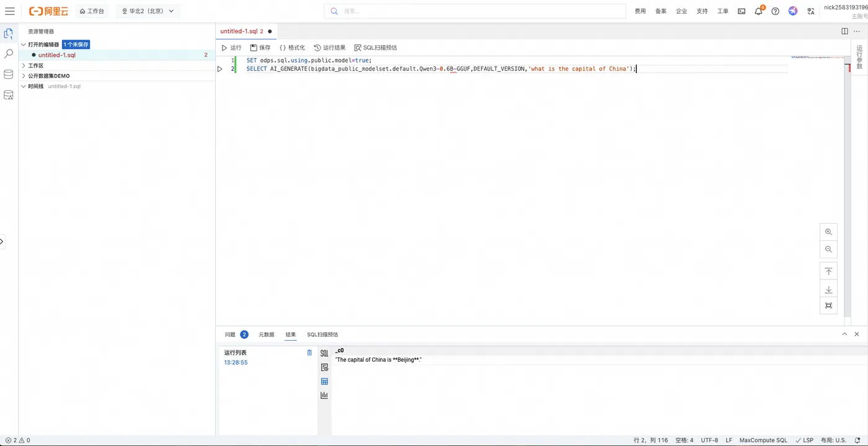Select the untitled-1.sql editor tab
The image size is (868, 446).
(246, 31)
